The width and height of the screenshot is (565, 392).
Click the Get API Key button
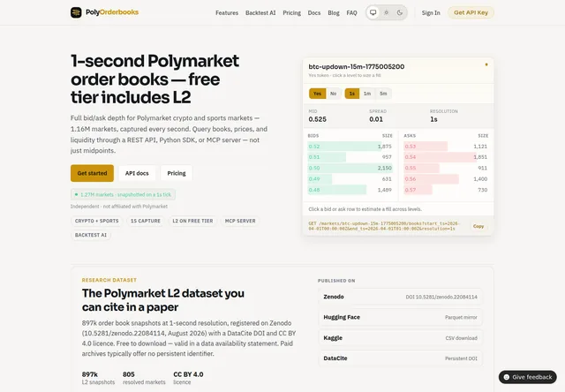pyautogui.click(x=471, y=12)
